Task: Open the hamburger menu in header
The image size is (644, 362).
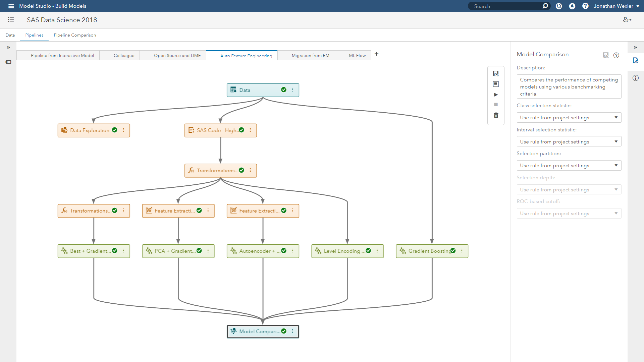Action: pyautogui.click(x=11, y=6)
